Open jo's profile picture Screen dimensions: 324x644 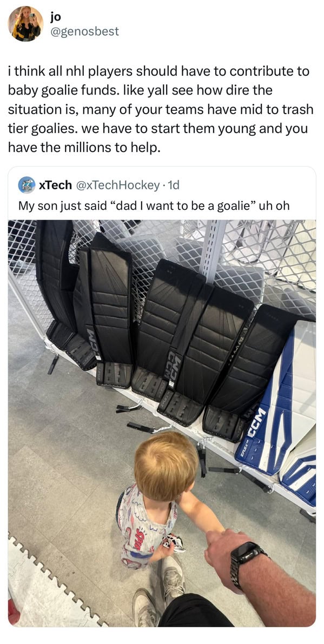(x=25, y=24)
